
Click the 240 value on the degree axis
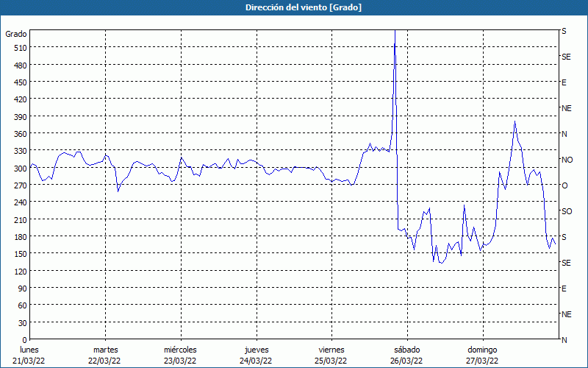[x=20, y=202]
